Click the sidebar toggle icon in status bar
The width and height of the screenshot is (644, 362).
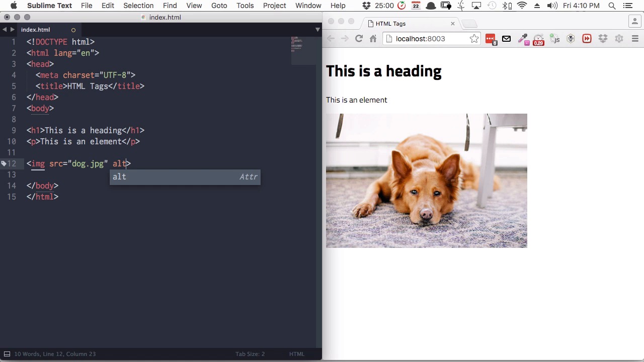[7, 354]
